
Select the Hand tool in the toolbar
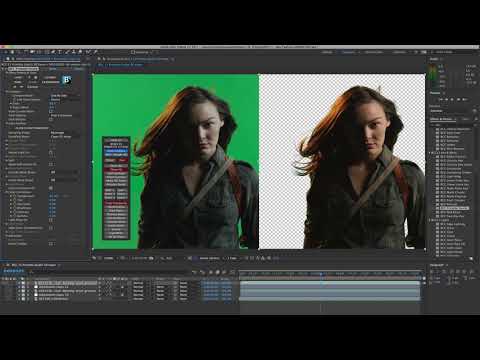pos(12,52)
